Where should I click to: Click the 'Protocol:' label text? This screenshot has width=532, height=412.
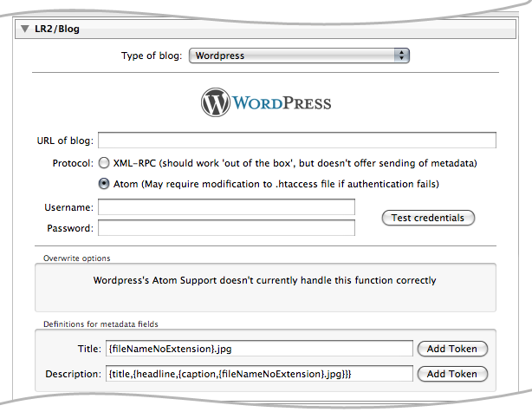[x=72, y=162]
